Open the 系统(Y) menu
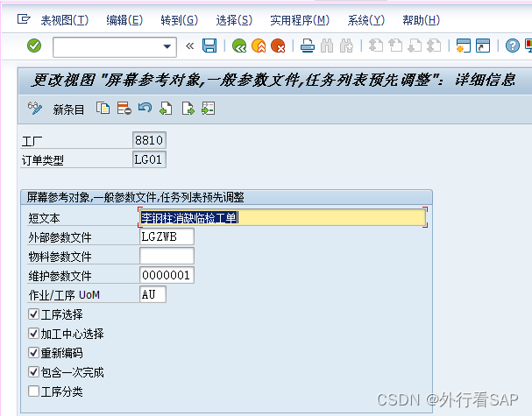The width and height of the screenshot is (532, 416). pos(365,20)
